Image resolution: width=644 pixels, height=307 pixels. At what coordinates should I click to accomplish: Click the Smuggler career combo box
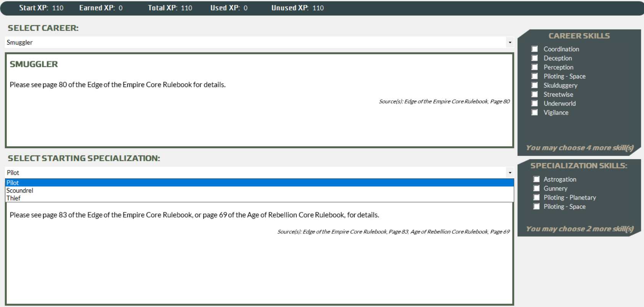pos(256,42)
